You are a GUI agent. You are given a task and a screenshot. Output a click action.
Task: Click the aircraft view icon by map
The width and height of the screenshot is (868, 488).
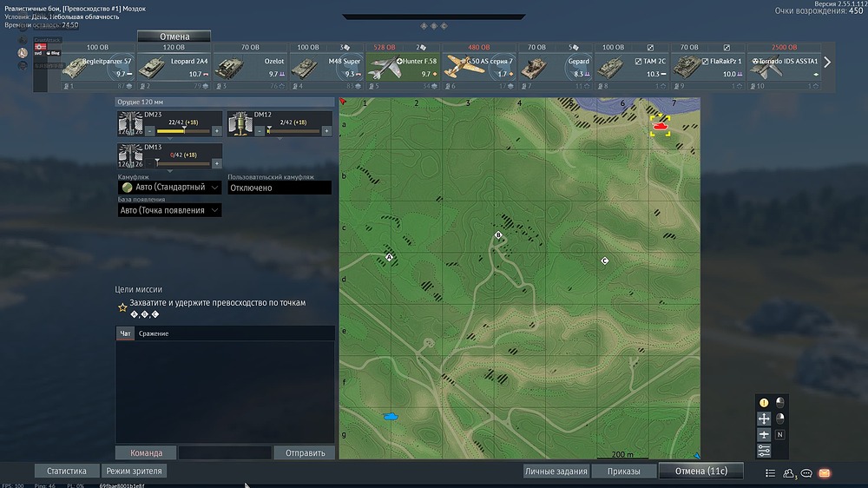click(x=764, y=435)
